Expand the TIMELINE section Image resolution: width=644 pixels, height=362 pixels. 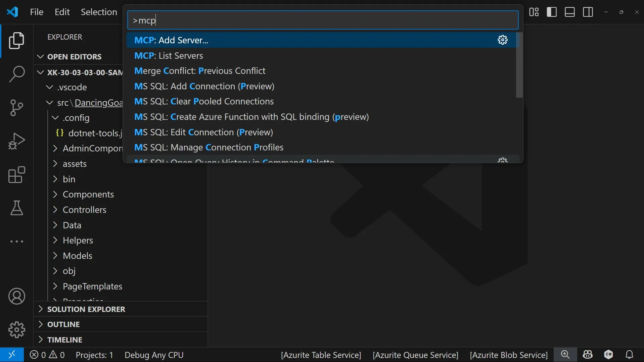click(x=121, y=340)
